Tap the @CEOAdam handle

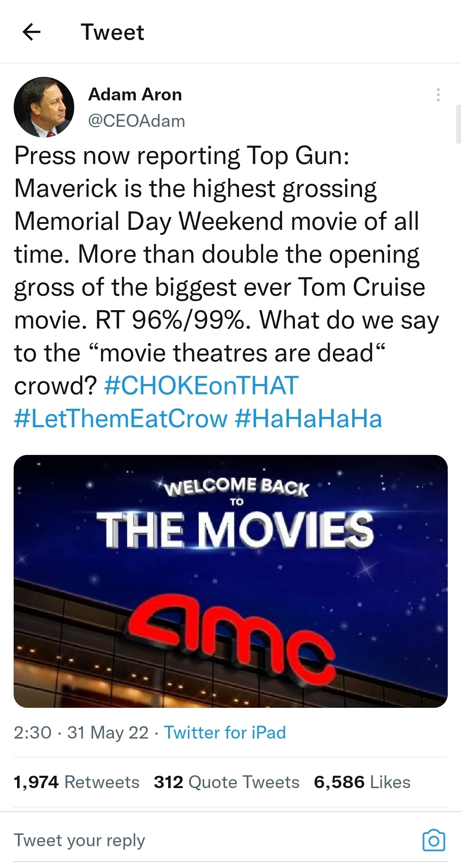click(136, 121)
